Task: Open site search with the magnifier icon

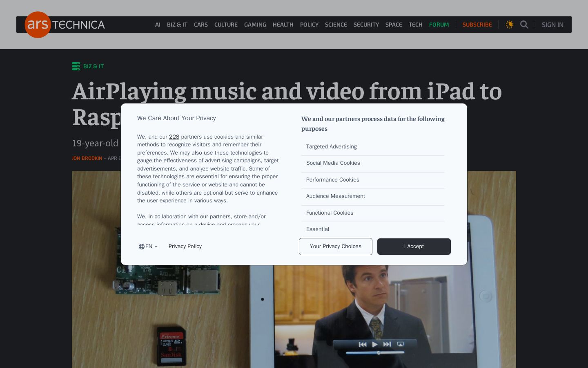Action: pyautogui.click(x=524, y=25)
